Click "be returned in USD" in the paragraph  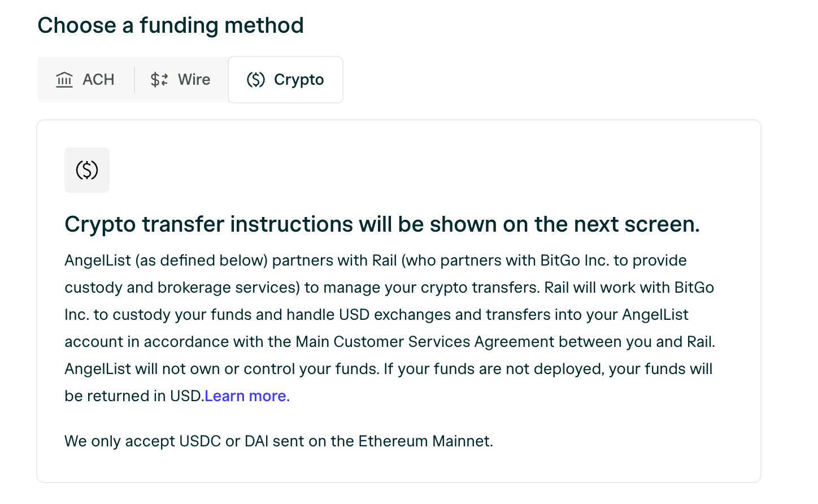(133, 396)
